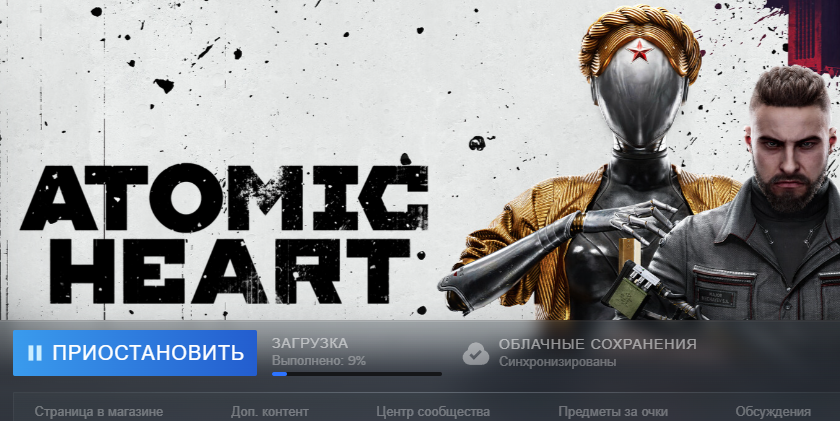Click the Выполнено: 9% status text

point(319,360)
